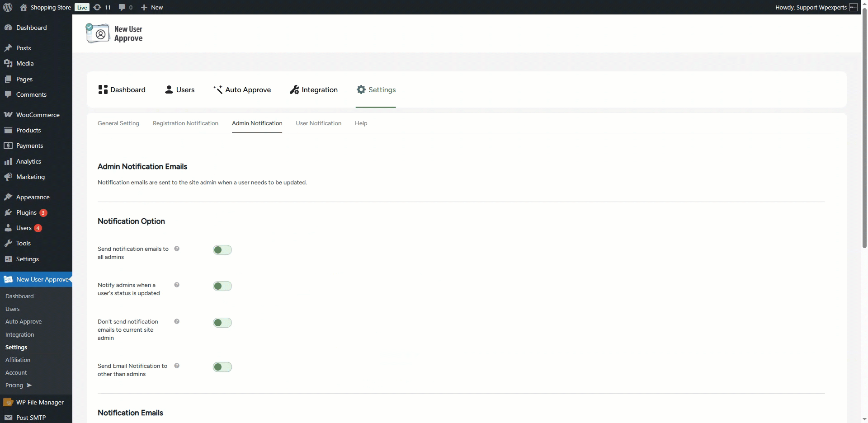Click the WordPress logo icon in admin bar
The image size is (868, 423).
point(8,7)
